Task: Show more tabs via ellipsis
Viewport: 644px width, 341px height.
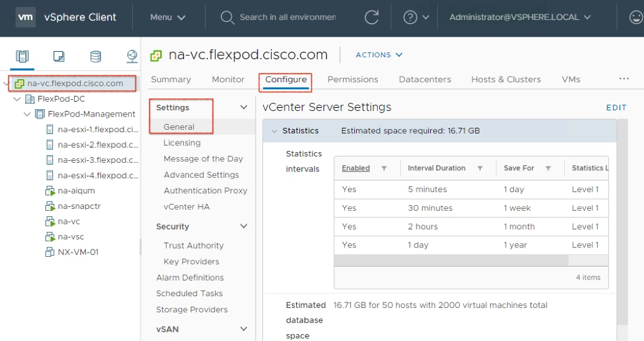Action: [x=624, y=79]
